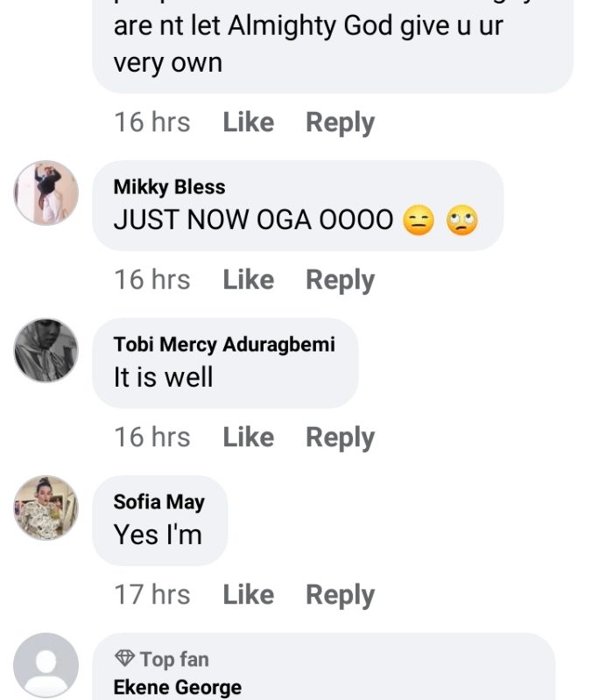
Task: Reply to Tobi Mercy Aduragbemi's comment
Action: (340, 437)
